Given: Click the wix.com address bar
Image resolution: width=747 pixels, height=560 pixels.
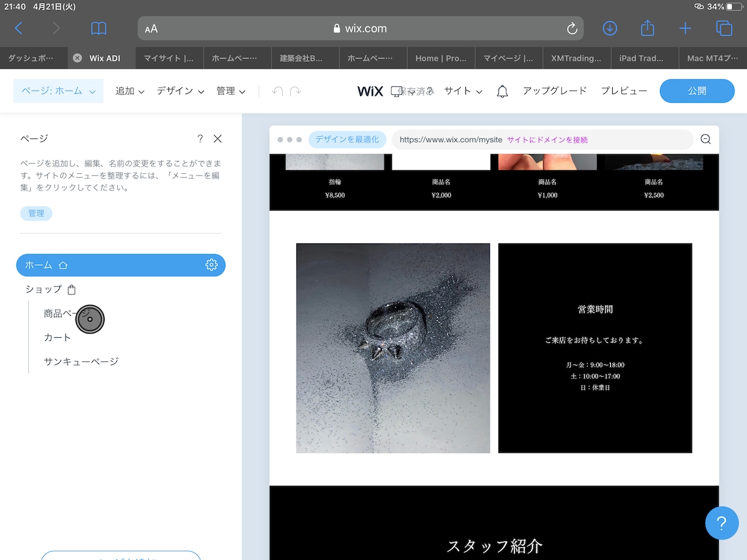Looking at the screenshot, I should tap(361, 28).
